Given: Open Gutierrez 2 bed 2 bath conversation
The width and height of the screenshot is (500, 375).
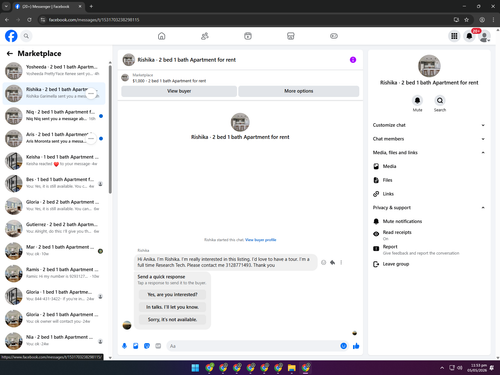Looking at the screenshot, I should [x=54, y=228].
